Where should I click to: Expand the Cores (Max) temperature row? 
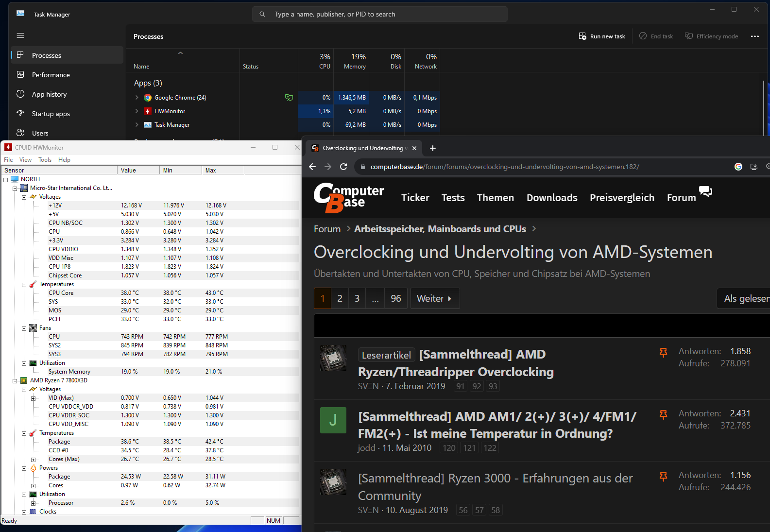tap(33, 459)
